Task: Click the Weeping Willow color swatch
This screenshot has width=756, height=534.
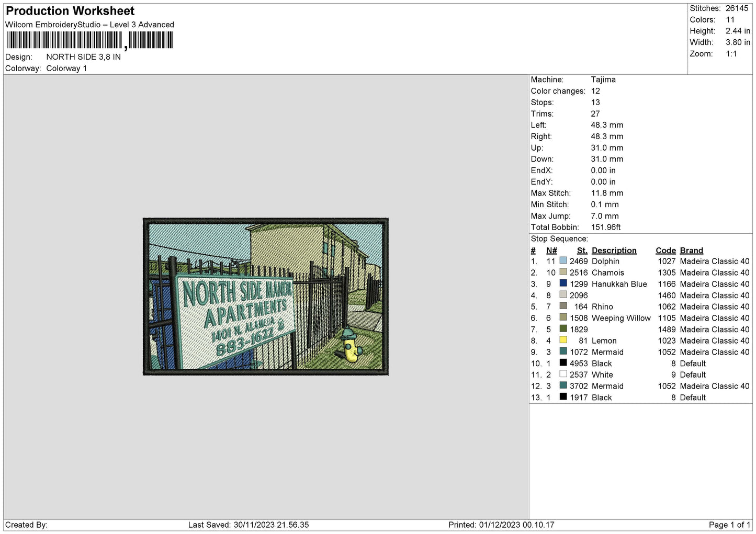Action: (x=563, y=317)
